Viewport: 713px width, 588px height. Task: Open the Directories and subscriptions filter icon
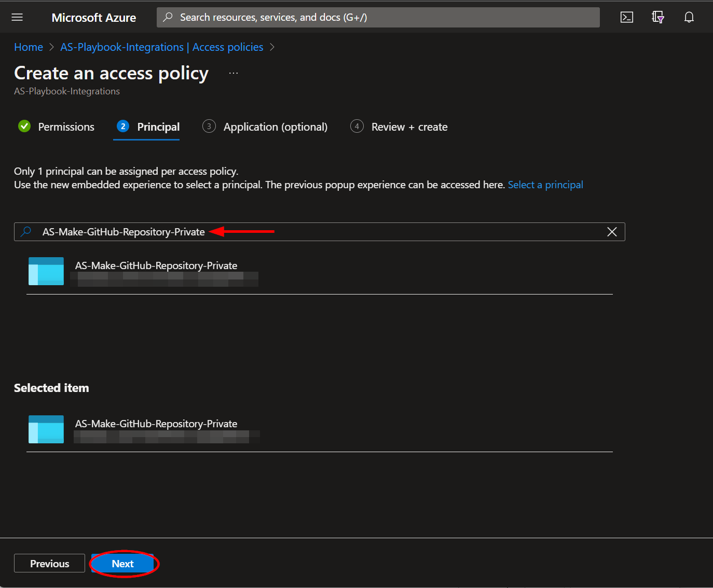(658, 17)
